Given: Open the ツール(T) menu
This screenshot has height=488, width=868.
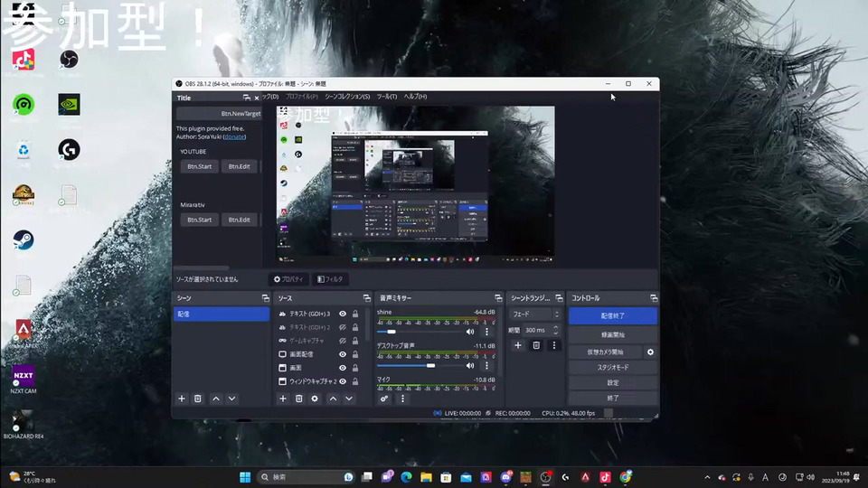Looking at the screenshot, I should [x=386, y=97].
